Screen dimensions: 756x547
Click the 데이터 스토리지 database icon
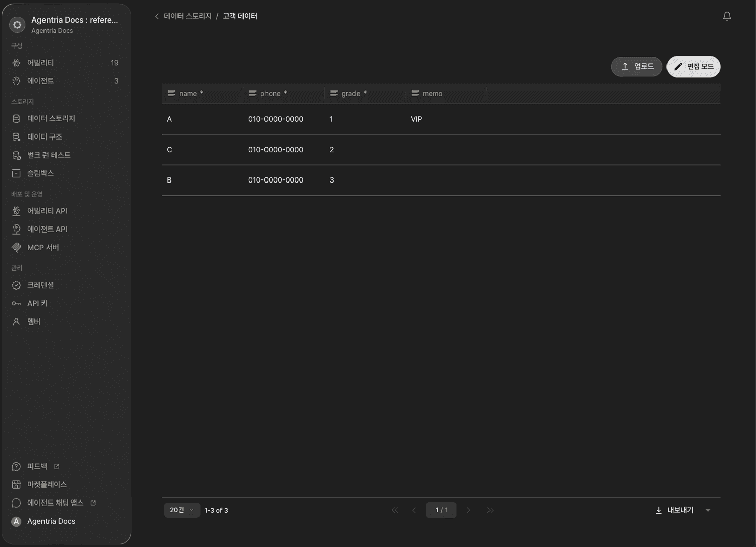(x=16, y=118)
